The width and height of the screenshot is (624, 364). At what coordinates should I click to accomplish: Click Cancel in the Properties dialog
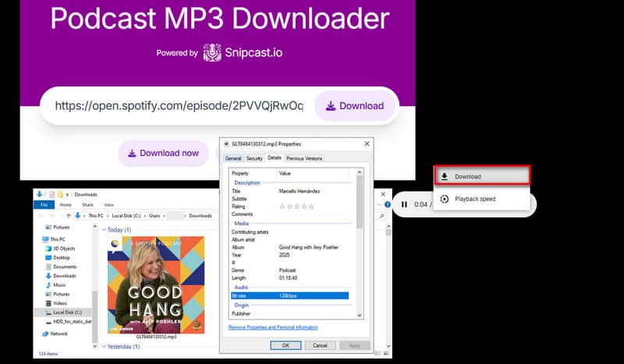pyautogui.click(x=320, y=345)
